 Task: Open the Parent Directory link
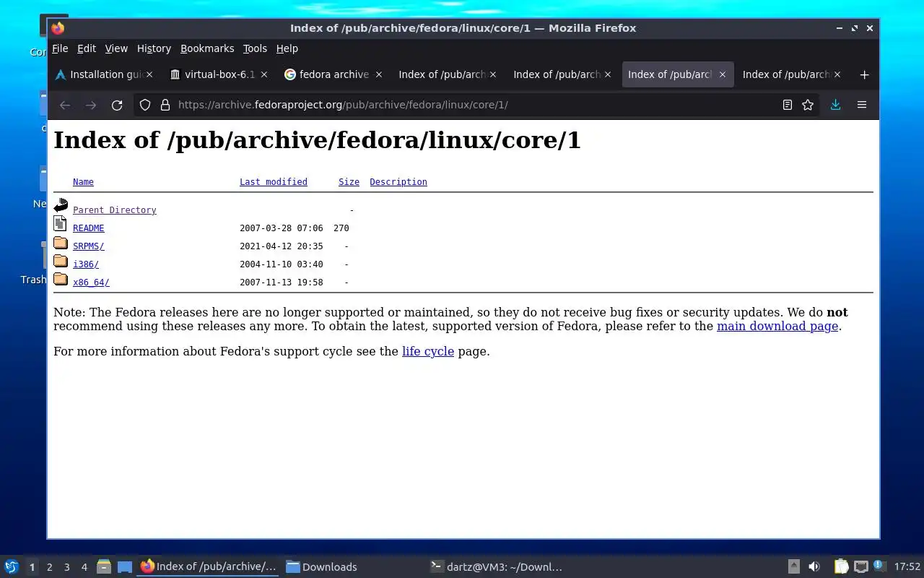115,210
